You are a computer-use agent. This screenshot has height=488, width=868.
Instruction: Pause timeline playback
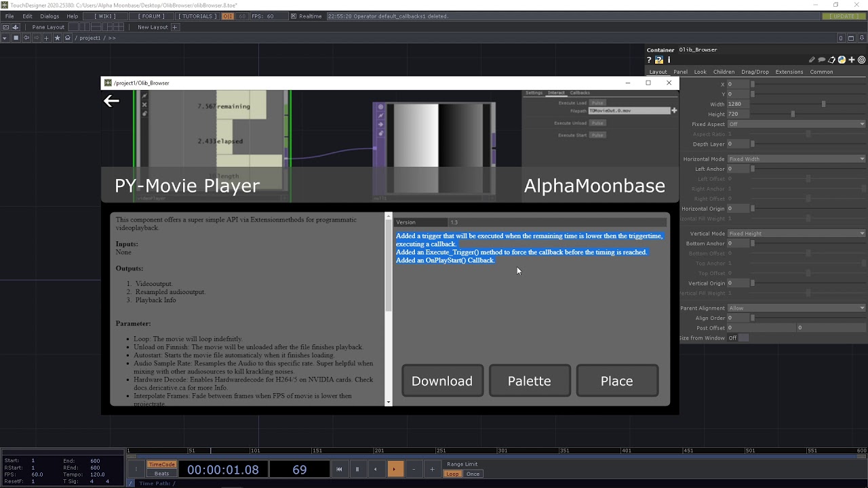tap(357, 469)
